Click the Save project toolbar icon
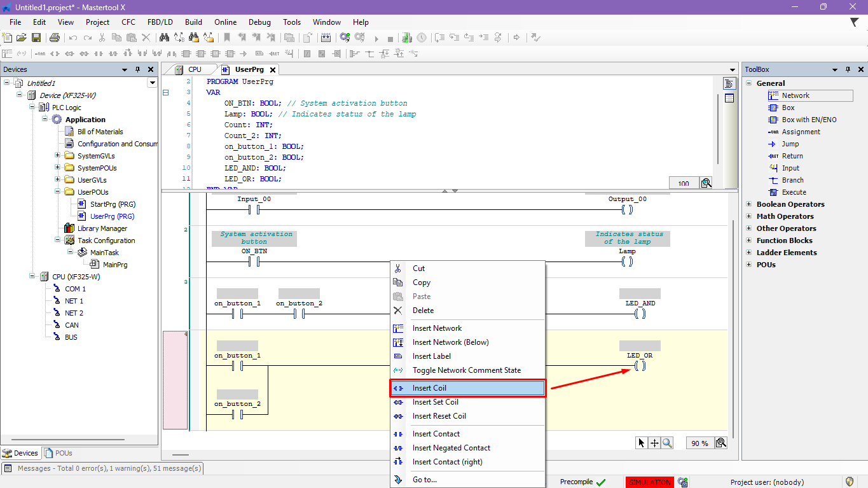 pyautogui.click(x=36, y=38)
